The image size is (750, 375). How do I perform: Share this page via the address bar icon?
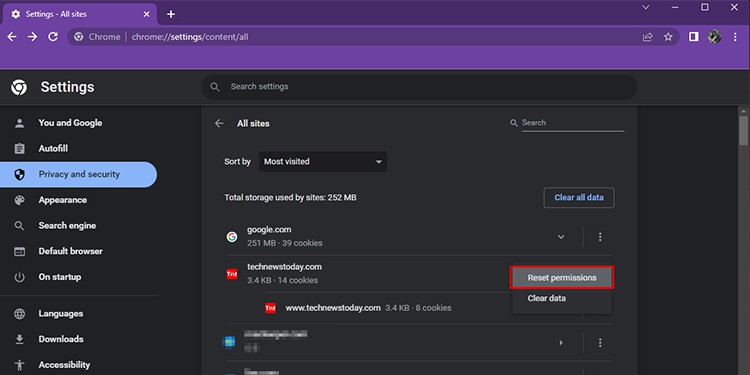pos(648,37)
